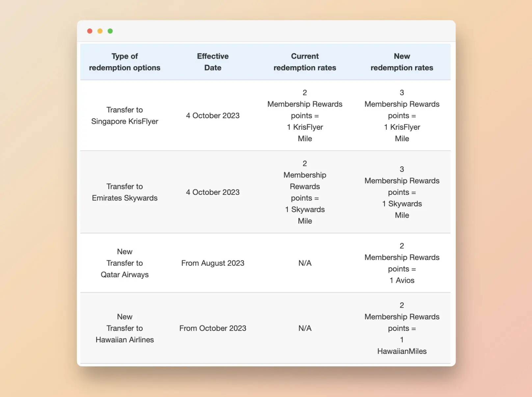Select 'Transfer to Emirates Skywards' cell
The width and height of the screenshot is (532, 397).
click(x=125, y=192)
